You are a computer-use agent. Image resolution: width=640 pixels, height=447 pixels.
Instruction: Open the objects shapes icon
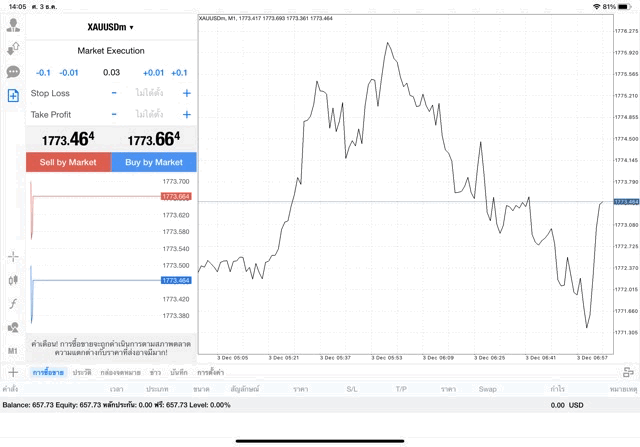(13, 327)
